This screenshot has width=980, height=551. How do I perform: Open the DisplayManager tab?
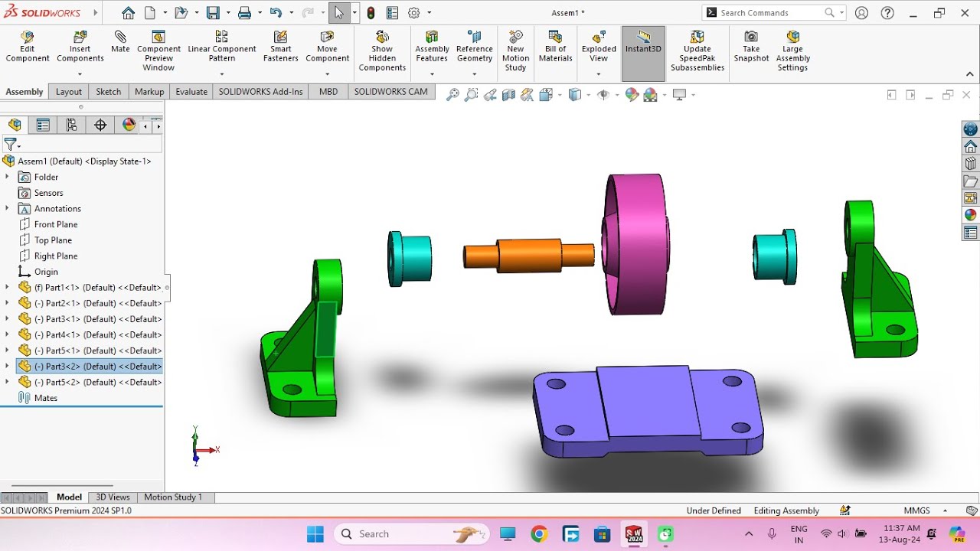pyautogui.click(x=129, y=125)
